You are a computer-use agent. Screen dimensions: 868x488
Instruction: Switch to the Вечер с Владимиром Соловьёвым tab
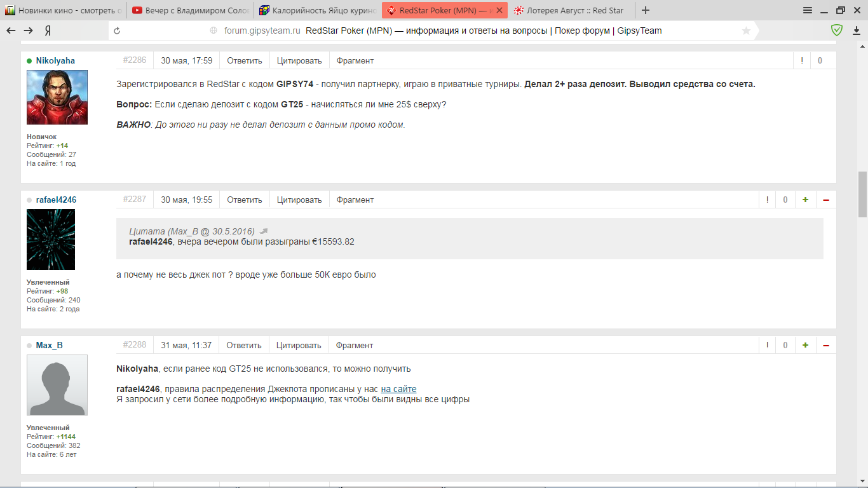pyautogui.click(x=190, y=10)
